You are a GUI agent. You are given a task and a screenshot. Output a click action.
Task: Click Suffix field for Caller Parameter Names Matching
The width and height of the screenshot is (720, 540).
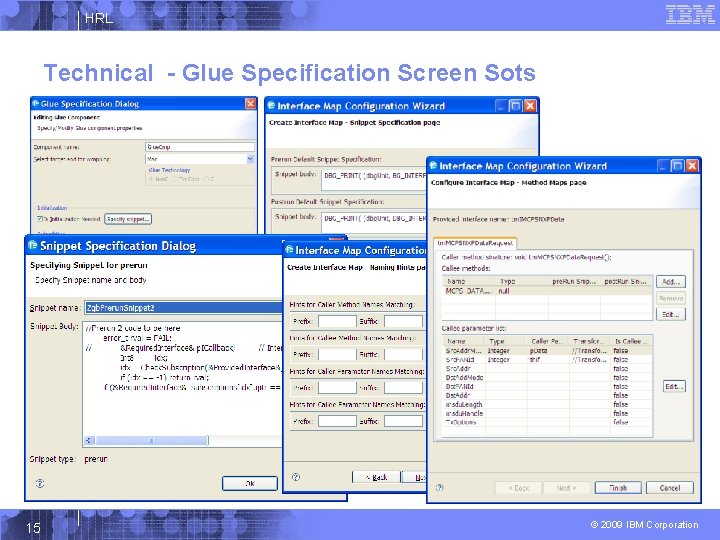[x=403, y=387]
